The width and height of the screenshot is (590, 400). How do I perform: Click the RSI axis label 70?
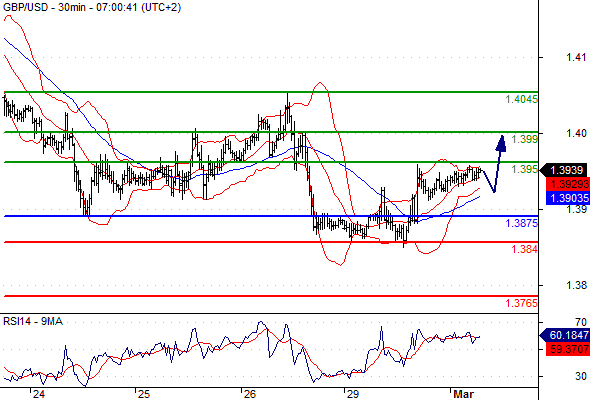pos(581,322)
